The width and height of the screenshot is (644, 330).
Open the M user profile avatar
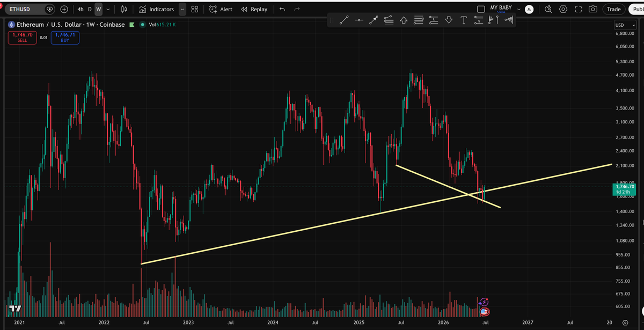529,9
